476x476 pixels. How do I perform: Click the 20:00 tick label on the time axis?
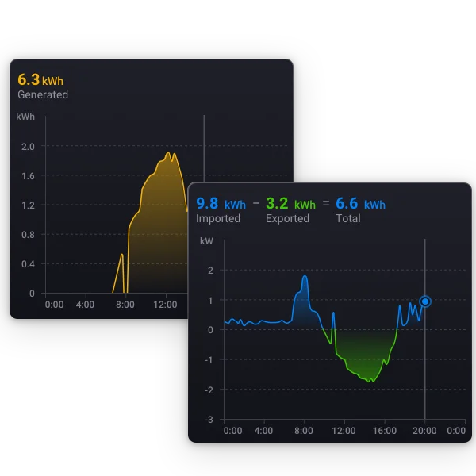[424, 431]
